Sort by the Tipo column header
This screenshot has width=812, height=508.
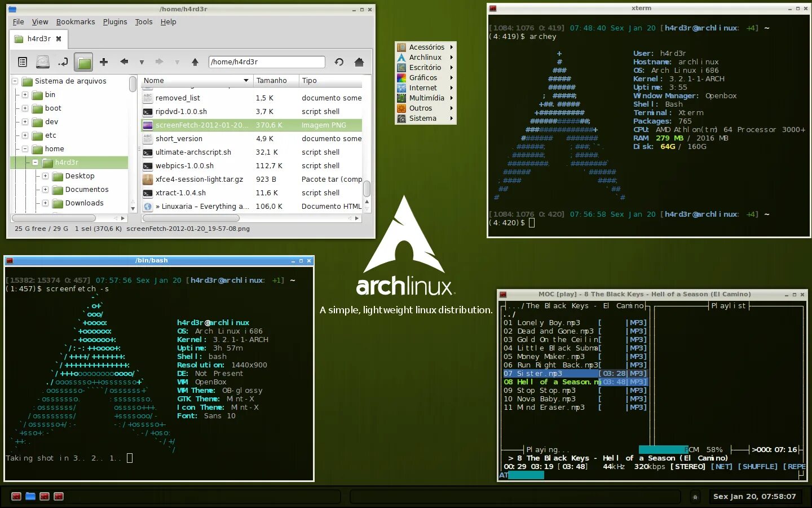330,81
